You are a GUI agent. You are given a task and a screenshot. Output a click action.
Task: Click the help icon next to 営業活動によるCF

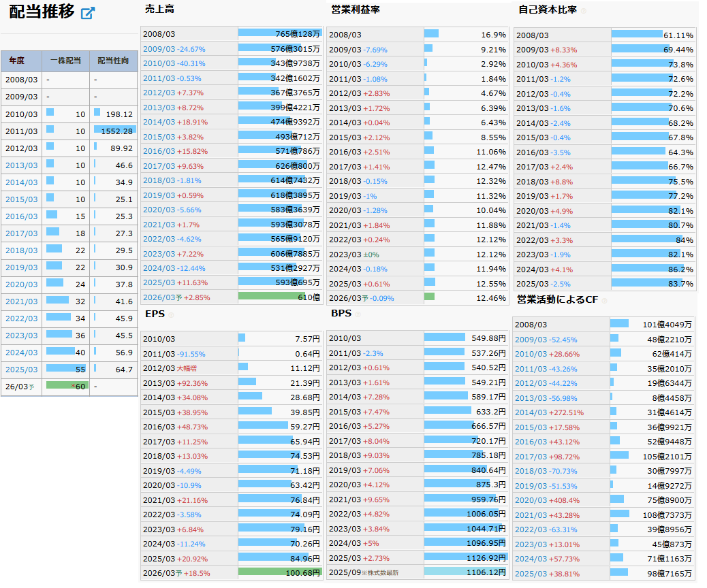(x=603, y=300)
